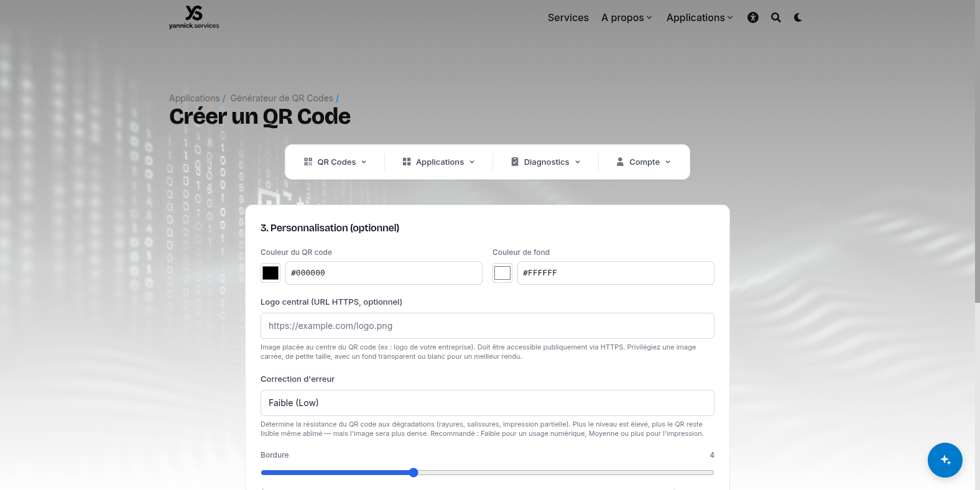
Task: Click the Diagnostics clipboard icon
Action: (x=515, y=162)
